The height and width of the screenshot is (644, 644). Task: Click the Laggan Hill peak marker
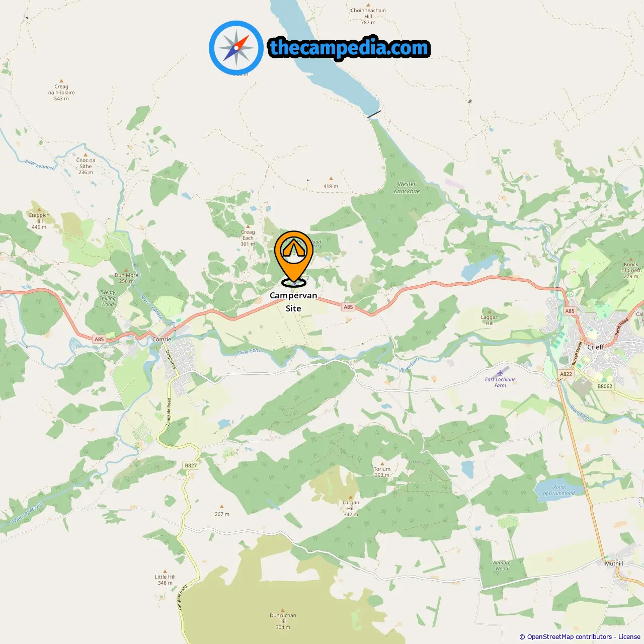coord(489,312)
